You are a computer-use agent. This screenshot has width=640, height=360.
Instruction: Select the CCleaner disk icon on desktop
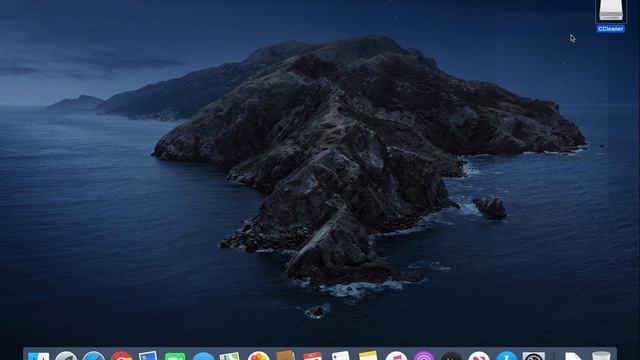click(611, 10)
